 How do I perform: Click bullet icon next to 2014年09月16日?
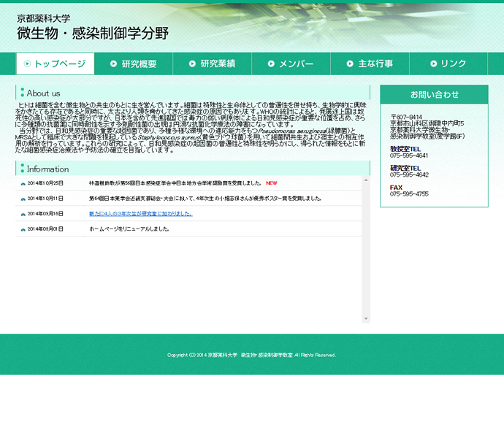tap(23, 215)
